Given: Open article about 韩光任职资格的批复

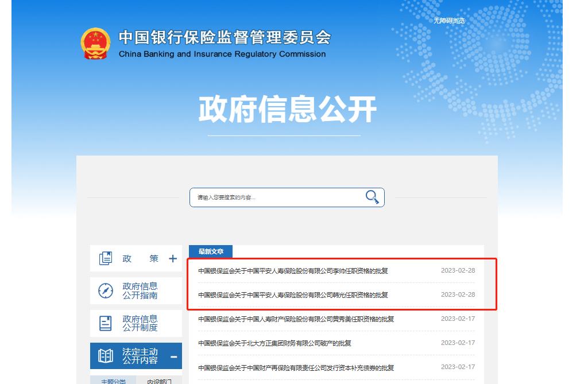Looking at the screenshot, I should [293, 295].
